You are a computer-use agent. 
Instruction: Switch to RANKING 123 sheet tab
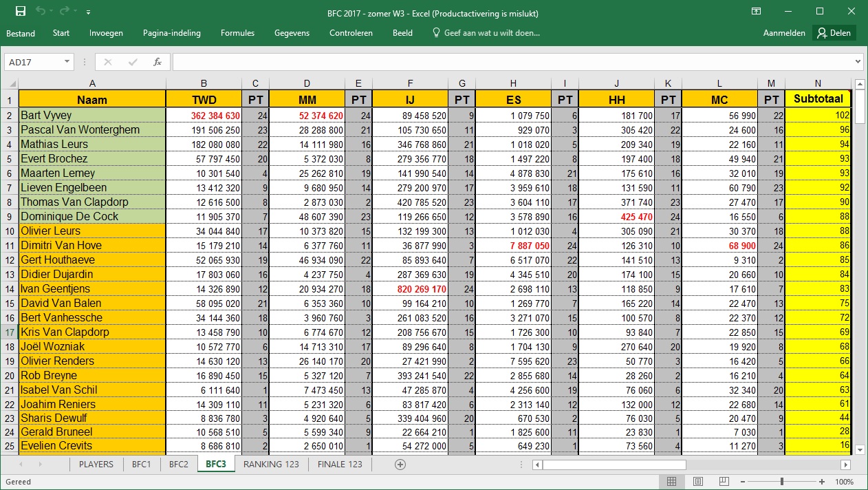click(x=271, y=465)
